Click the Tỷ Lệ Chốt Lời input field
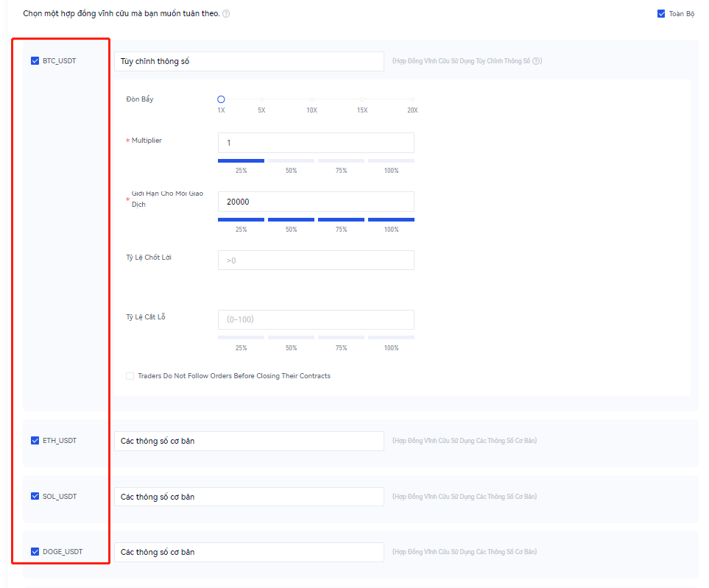The height and width of the screenshot is (588, 709). pyautogui.click(x=316, y=261)
